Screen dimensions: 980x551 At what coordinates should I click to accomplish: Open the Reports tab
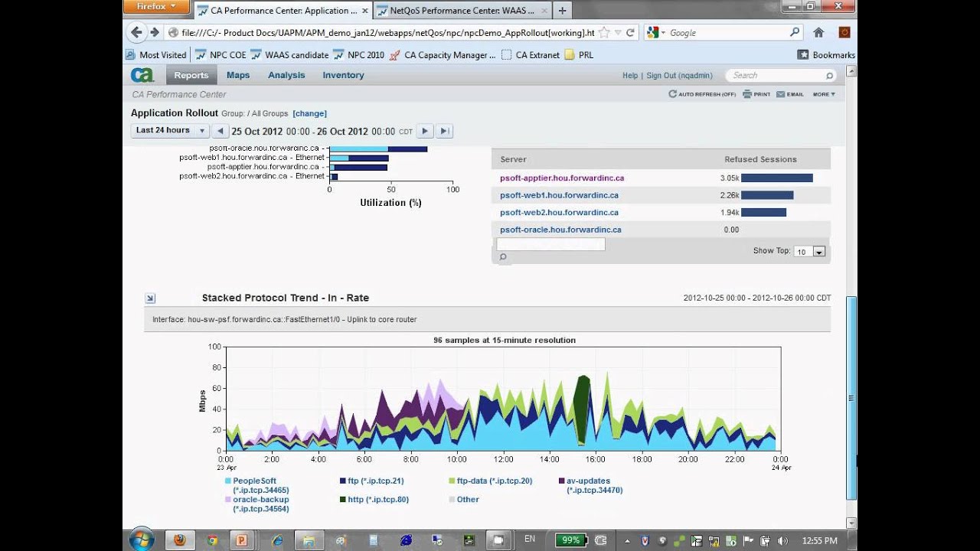click(191, 75)
